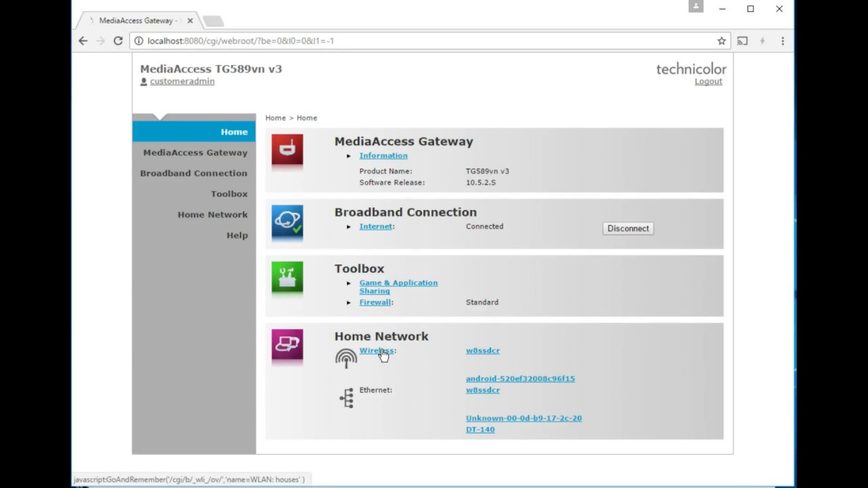Bookmark this page with the star icon
The height and width of the screenshot is (488, 868).
coord(722,41)
